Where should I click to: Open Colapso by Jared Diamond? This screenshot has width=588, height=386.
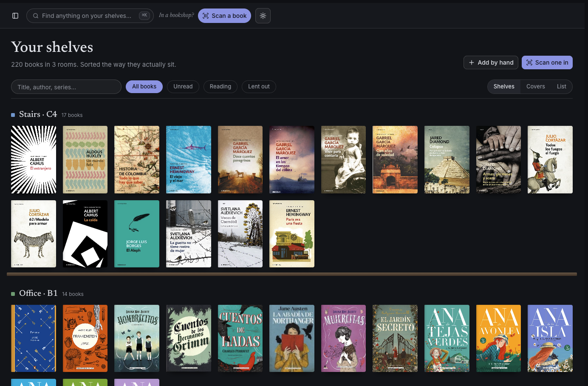coord(447,159)
